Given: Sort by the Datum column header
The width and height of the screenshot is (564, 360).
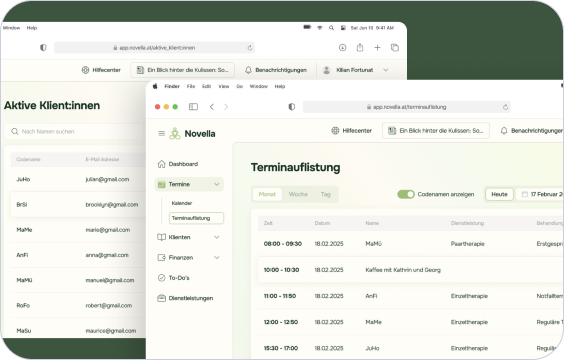Looking at the screenshot, I should tap(322, 223).
